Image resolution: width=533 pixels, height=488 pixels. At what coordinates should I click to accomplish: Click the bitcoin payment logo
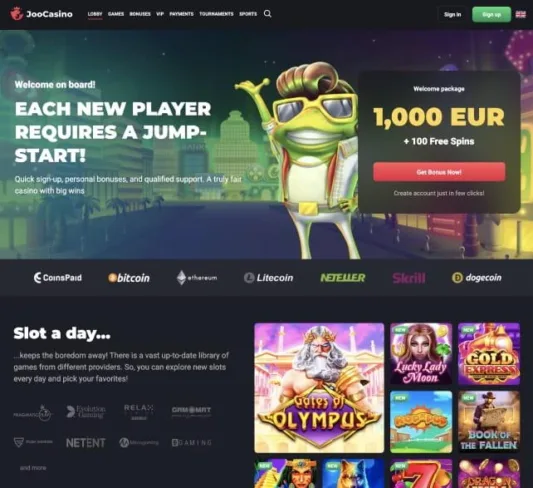coord(129,278)
